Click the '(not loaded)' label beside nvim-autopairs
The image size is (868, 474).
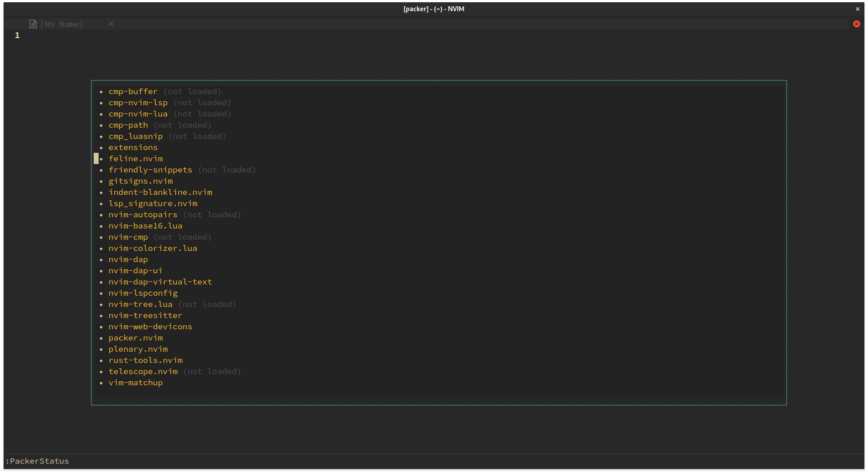click(212, 215)
